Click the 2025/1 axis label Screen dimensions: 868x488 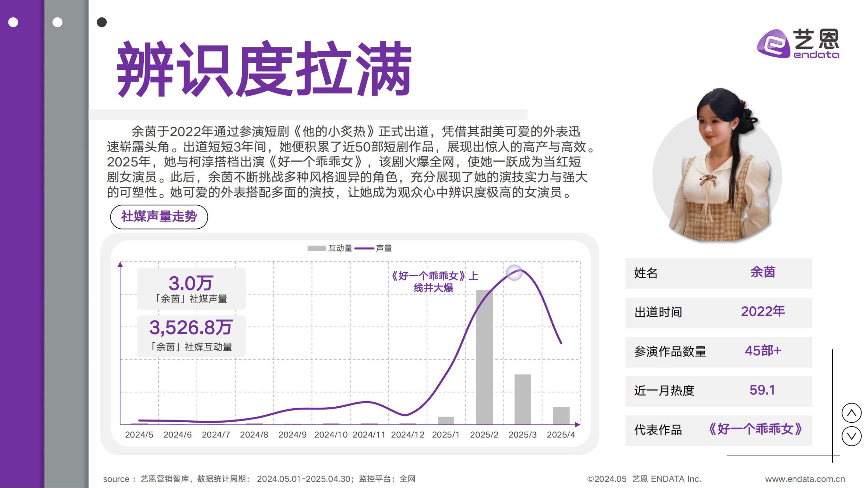coord(446,435)
